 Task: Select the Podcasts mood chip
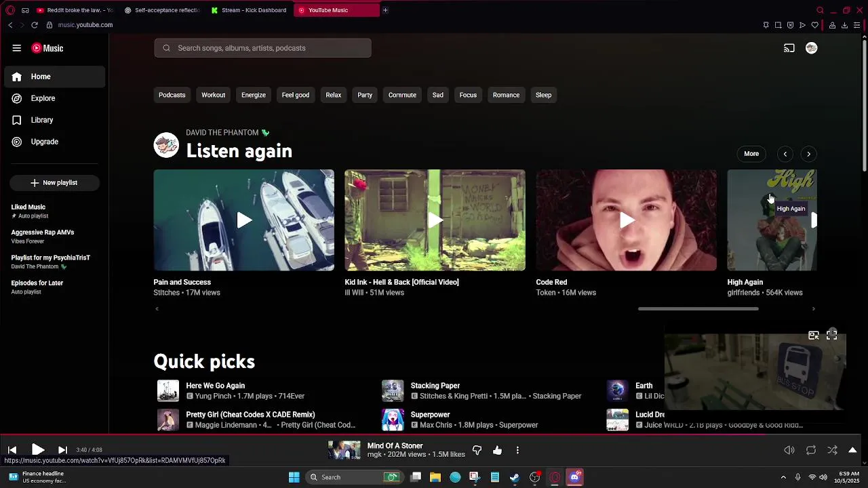click(172, 95)
